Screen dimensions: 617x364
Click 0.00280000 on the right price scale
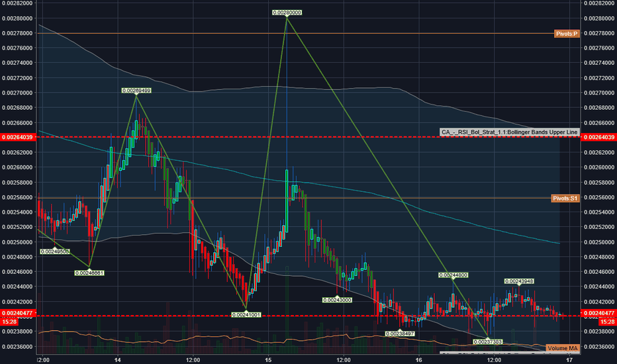tap(599, 19)
